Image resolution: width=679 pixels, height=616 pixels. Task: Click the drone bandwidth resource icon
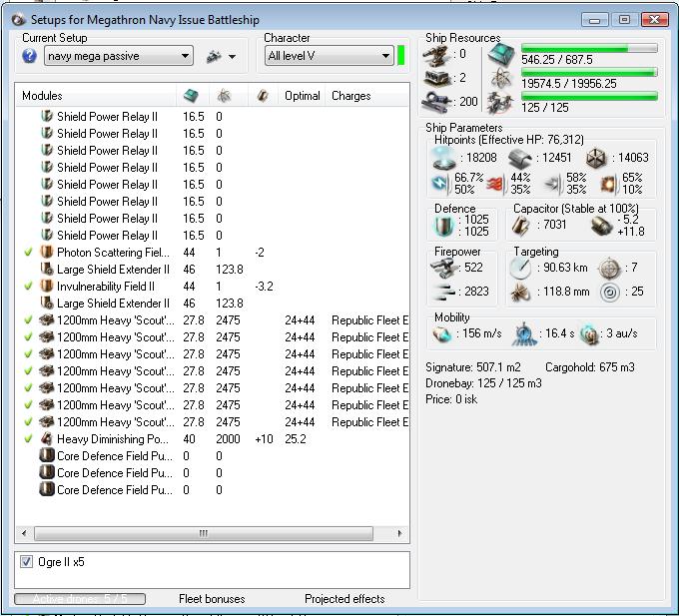pos(500,103)
